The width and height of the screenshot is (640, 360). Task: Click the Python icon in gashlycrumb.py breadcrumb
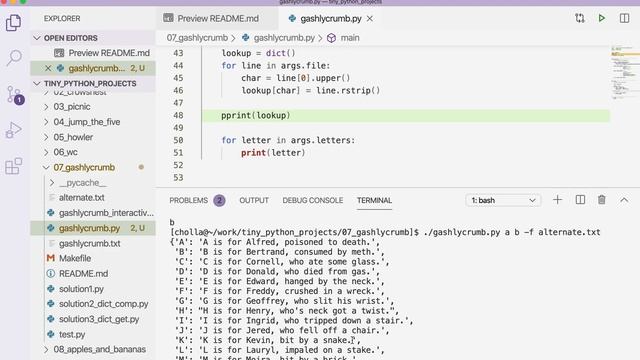[245, 38]
